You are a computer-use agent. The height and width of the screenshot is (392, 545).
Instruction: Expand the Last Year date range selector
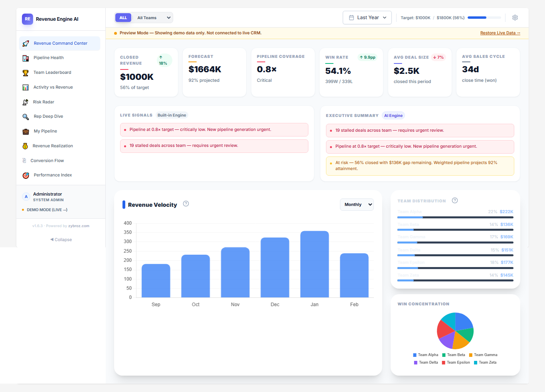pyautogui.click(x=367, y=18)
